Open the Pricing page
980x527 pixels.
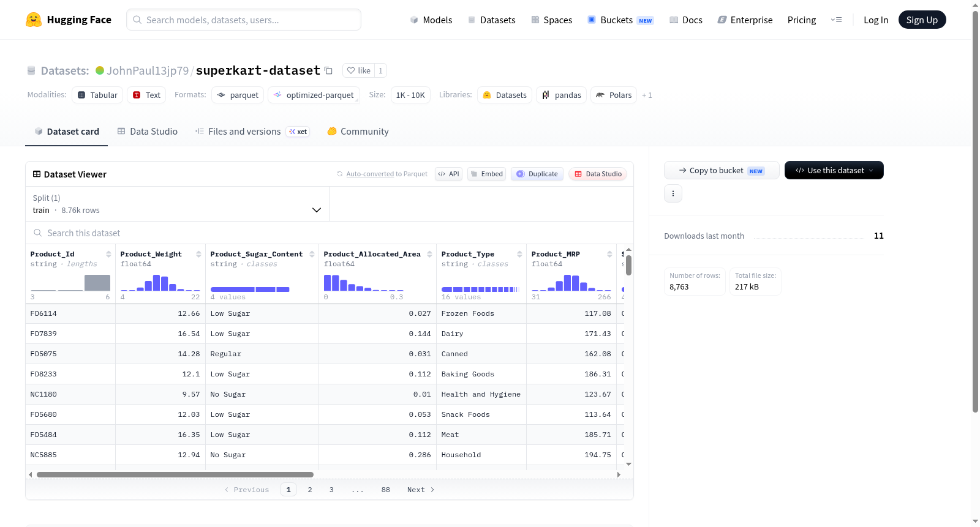[x=802, y=20]
